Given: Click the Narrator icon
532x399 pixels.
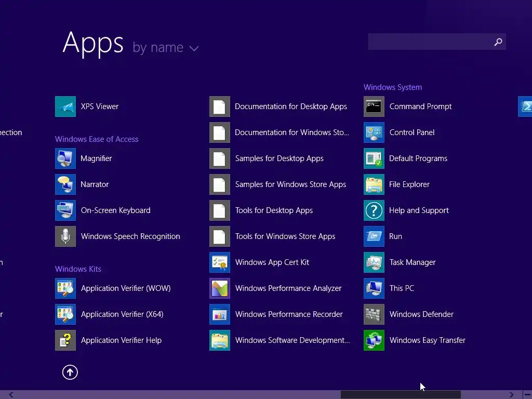Looking at the screenshot, I should 65,184.
